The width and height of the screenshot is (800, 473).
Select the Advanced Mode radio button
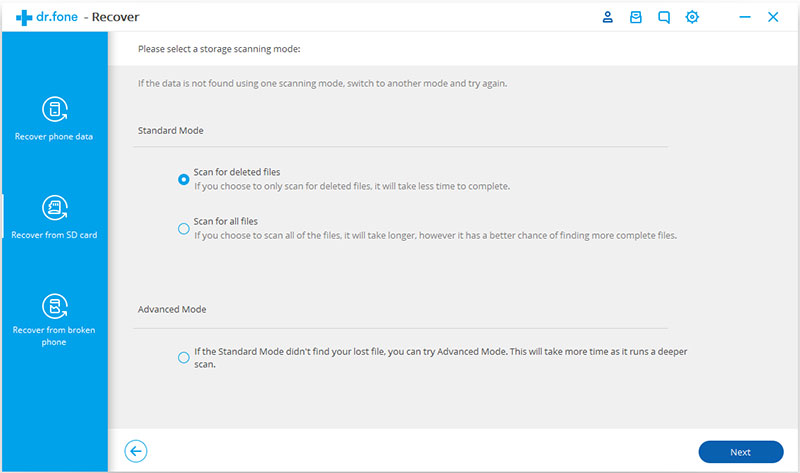184,358
